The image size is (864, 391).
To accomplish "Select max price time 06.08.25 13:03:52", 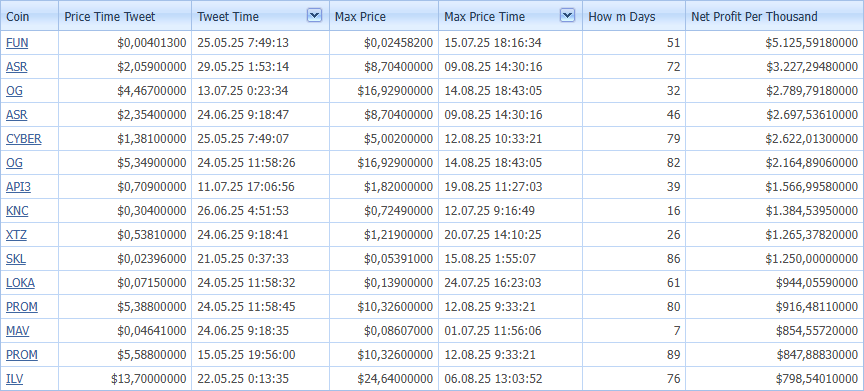I will tap(511, 379).
